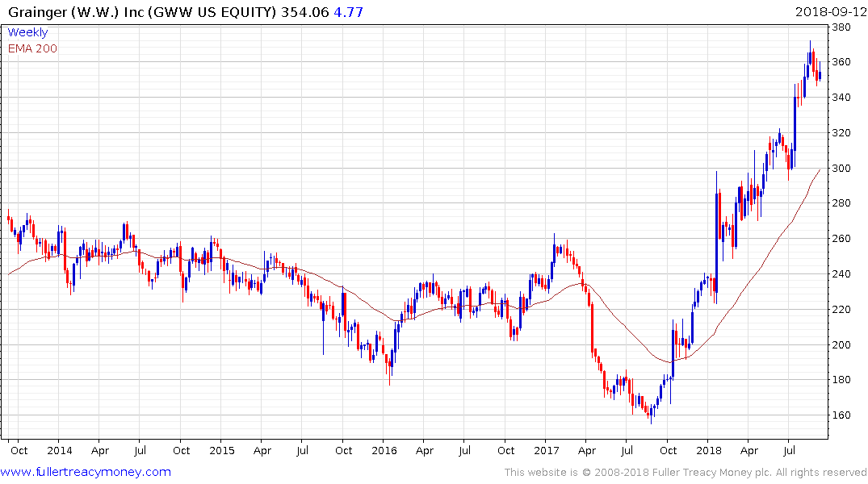Click the 380 price axis label
The height and width of the screenshot is (484, 868).
[x=841, y=27]
